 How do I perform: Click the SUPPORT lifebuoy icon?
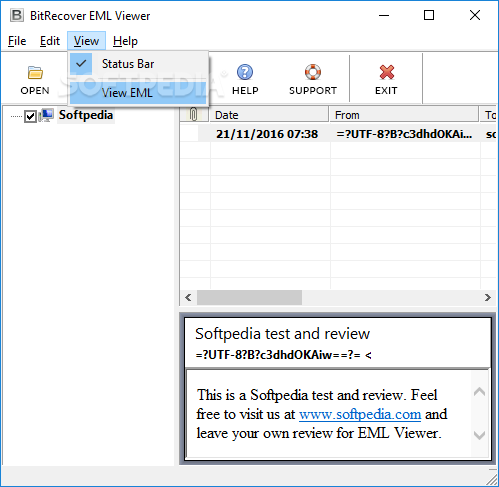[313, 72]
